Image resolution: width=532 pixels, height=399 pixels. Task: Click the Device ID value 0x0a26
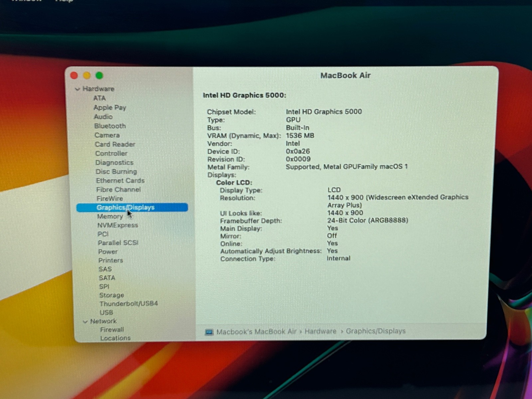(298, 151)
